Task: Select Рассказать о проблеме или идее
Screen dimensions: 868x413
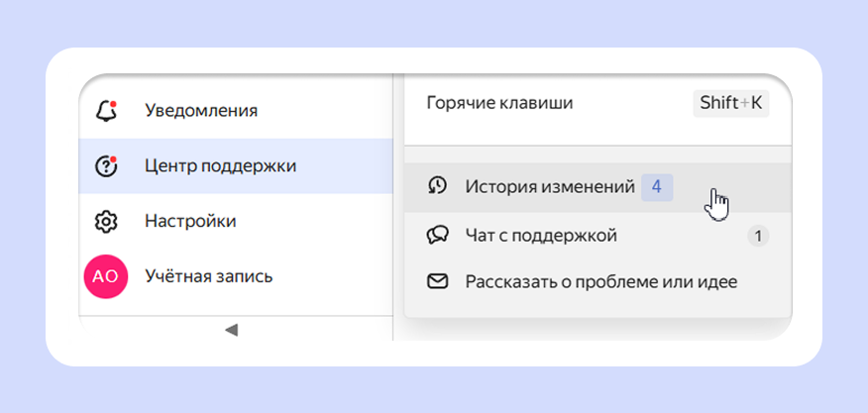Action: [600, 282]
